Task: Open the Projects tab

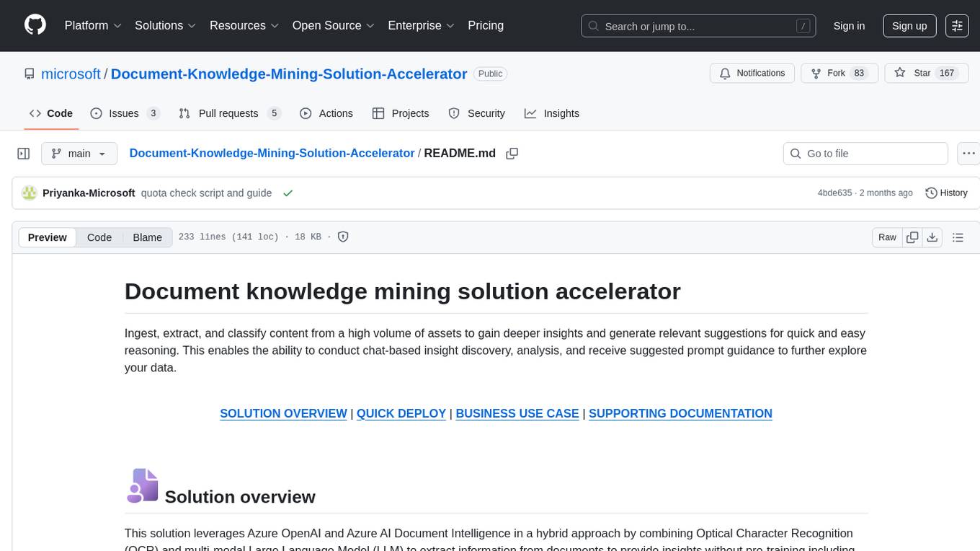Action: click(x=401, y=113)
